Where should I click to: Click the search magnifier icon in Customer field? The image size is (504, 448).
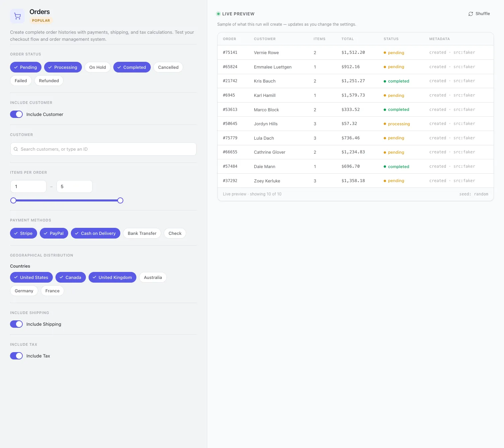point(16,149)
